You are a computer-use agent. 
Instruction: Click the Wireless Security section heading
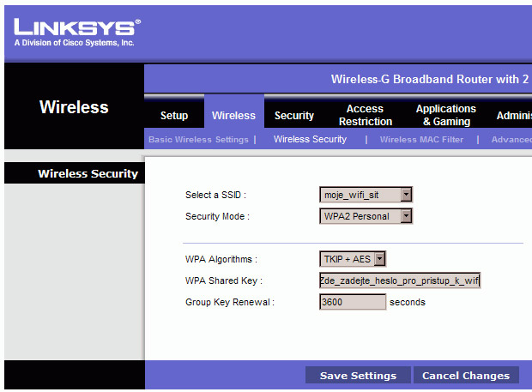[x=88, y=173]
